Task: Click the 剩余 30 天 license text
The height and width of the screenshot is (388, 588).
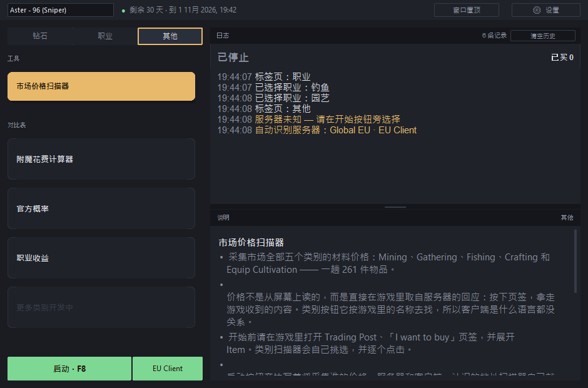Action: [x=183, y=10]
